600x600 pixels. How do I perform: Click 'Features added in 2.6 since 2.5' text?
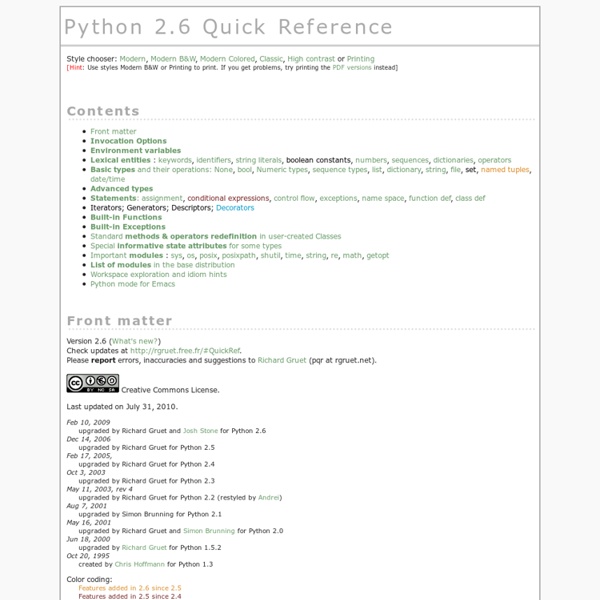pyautogui.click(x=130, y=588)
